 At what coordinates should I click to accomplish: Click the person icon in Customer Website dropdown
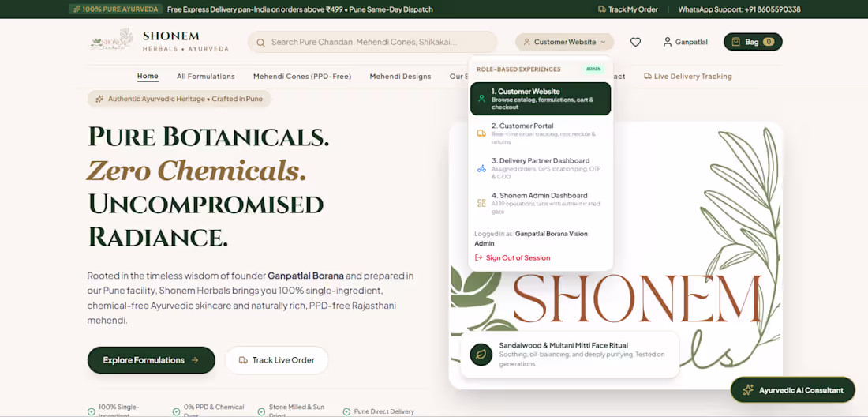click(526, 42)
